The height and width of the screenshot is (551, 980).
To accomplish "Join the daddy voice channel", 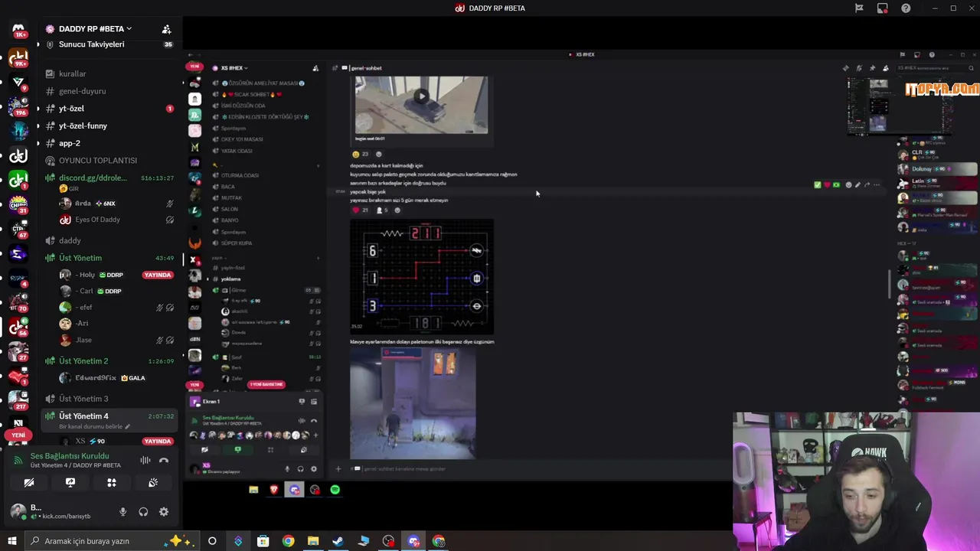I will point(70,240).
